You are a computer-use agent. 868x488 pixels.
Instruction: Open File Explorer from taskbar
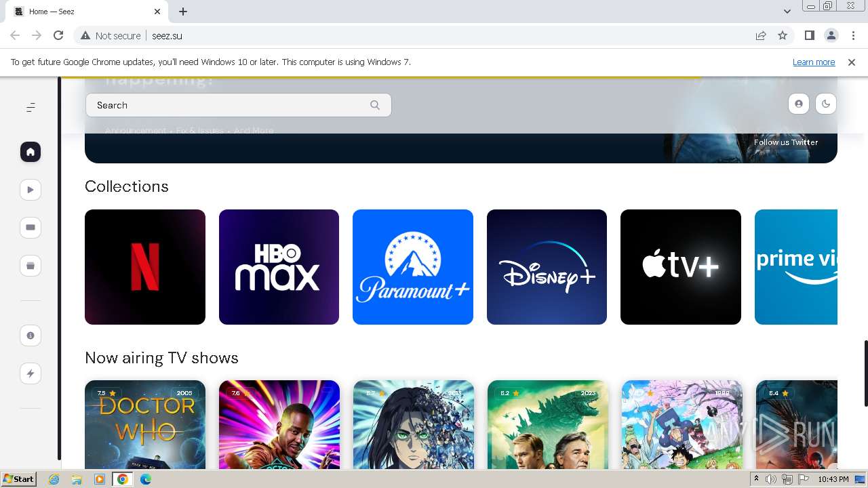point(77,479)
